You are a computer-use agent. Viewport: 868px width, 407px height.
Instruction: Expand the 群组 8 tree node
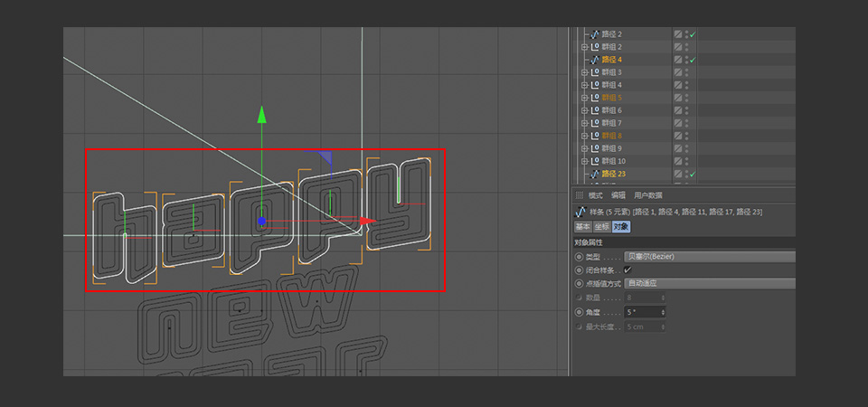tap(584, 137)
